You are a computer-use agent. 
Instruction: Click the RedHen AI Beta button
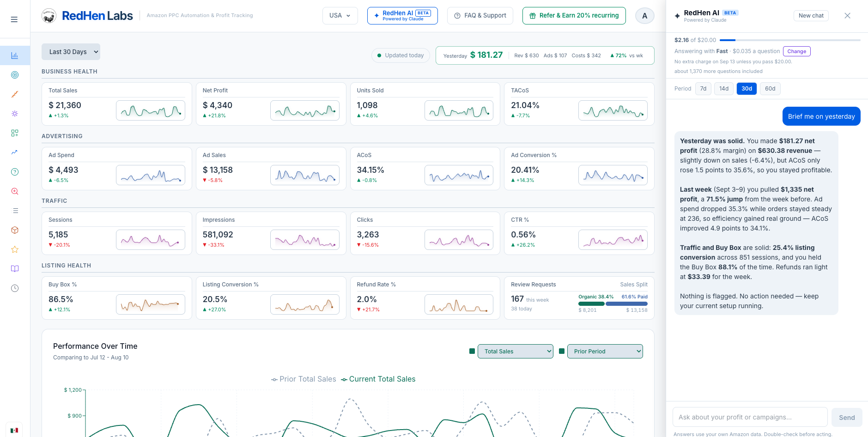(402, 16)
